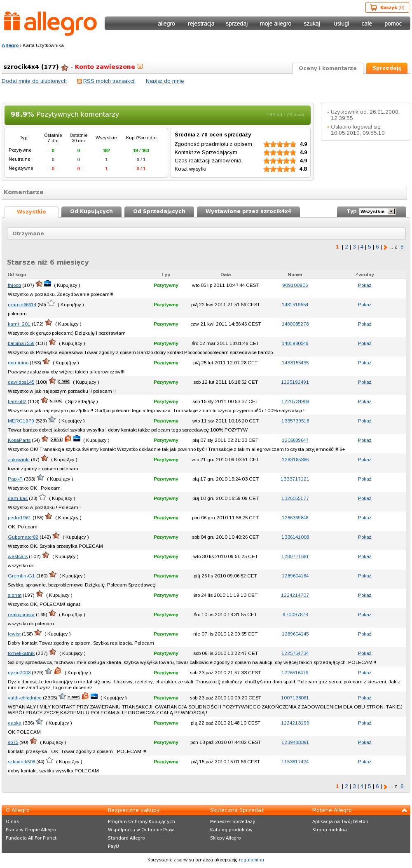This screenshot has height=868, width=412.
Task: Click the Koszt wysyłki star rating
Action: [x=280, y=169]
